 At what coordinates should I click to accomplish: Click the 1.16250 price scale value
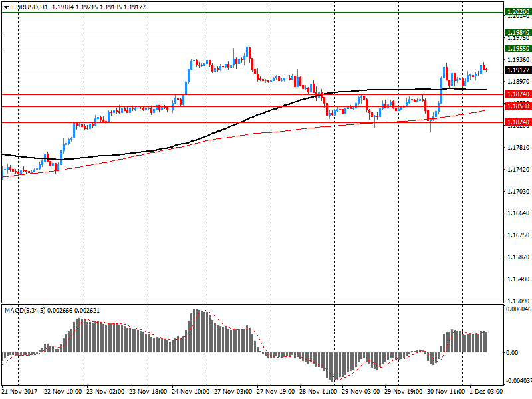point(518,235)
